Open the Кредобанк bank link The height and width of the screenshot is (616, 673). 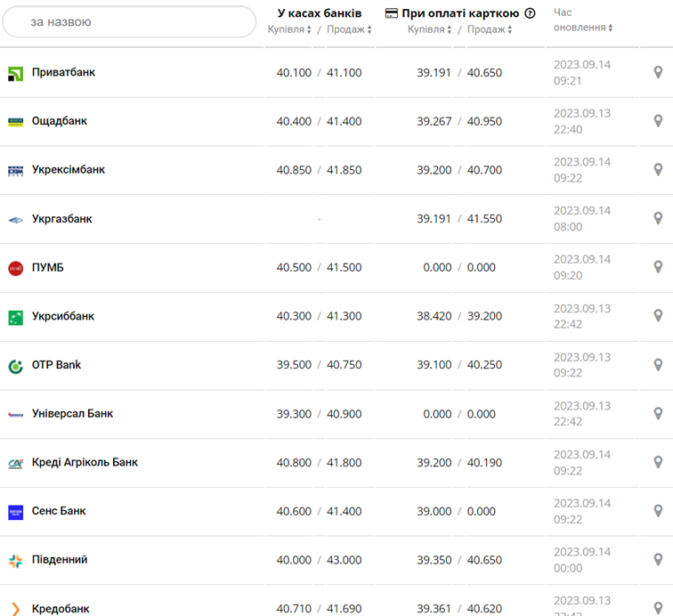point(61,609)
